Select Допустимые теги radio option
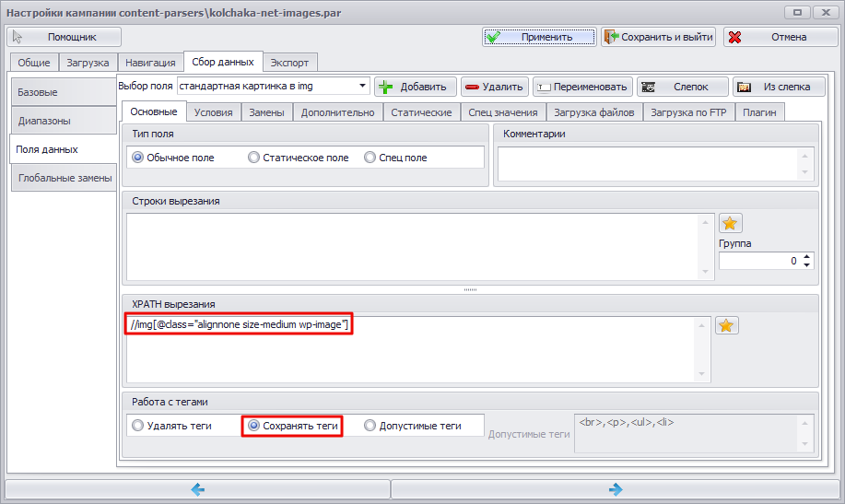The height and width of the screenshot is (504, 845). pos(370,426)
